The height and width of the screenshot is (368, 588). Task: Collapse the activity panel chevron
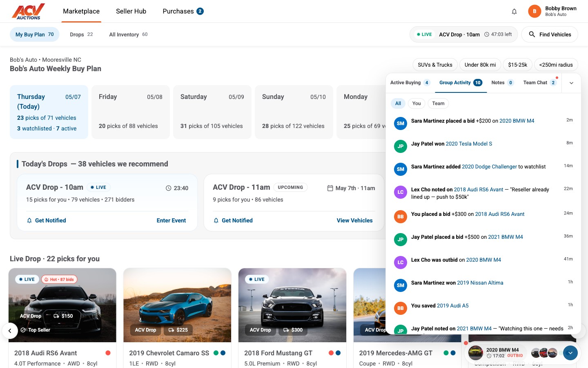click(x=571, y=83)
